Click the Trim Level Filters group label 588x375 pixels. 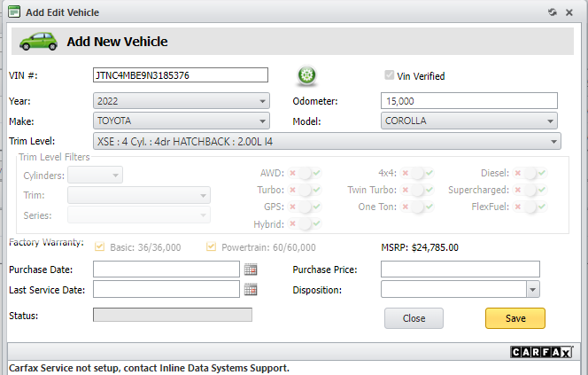[x=54, y=157]
